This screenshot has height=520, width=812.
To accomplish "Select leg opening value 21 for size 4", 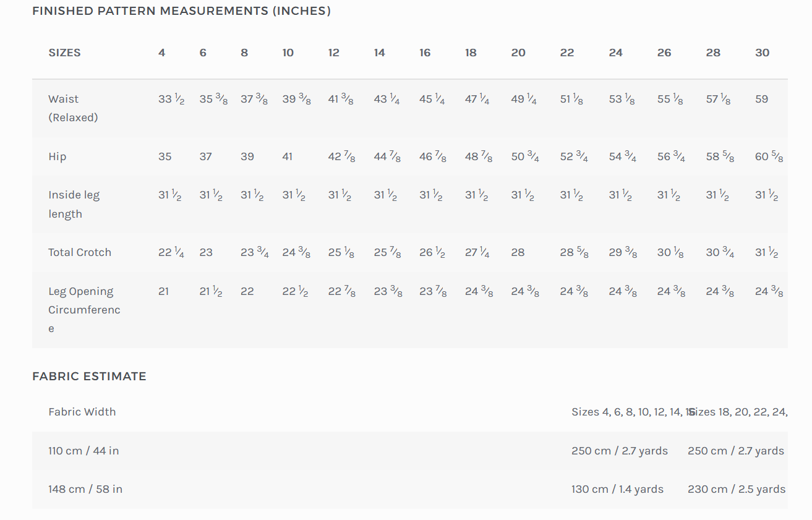I will tap(163, 291).
